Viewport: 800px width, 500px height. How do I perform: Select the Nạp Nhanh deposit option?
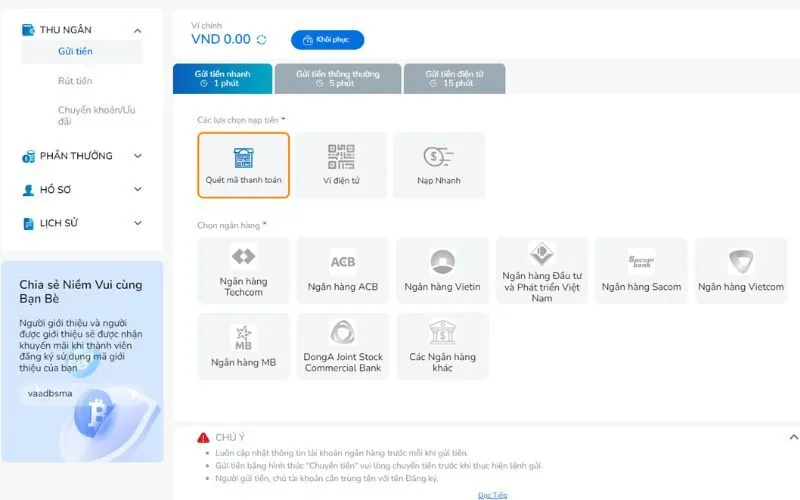coord(438,165)
